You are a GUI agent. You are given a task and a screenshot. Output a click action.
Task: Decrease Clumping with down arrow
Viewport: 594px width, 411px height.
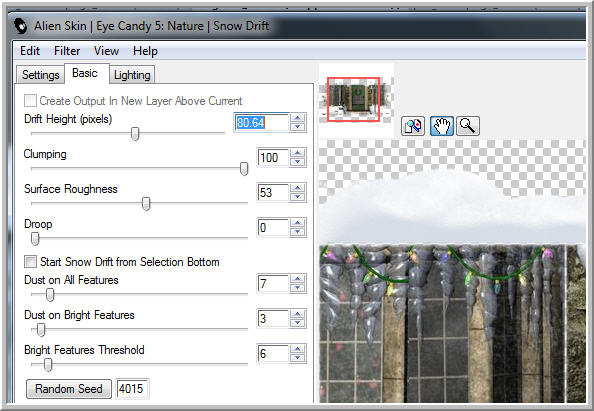[x=298, y=162]
